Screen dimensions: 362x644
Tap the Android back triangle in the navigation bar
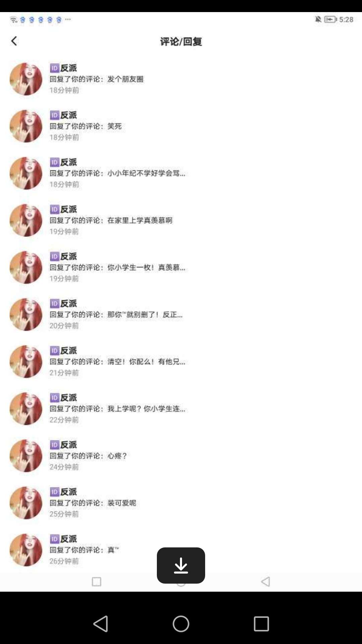coord(101,624)
